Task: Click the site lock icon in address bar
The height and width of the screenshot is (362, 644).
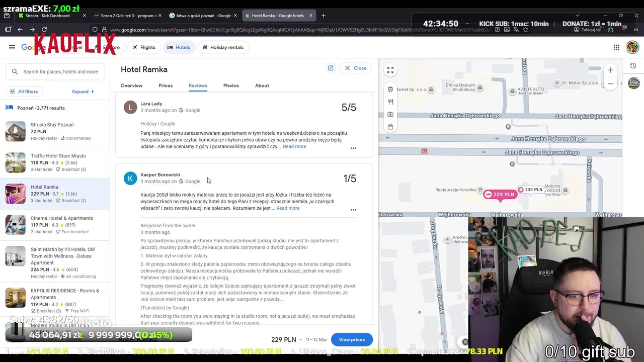Action: 104,30
